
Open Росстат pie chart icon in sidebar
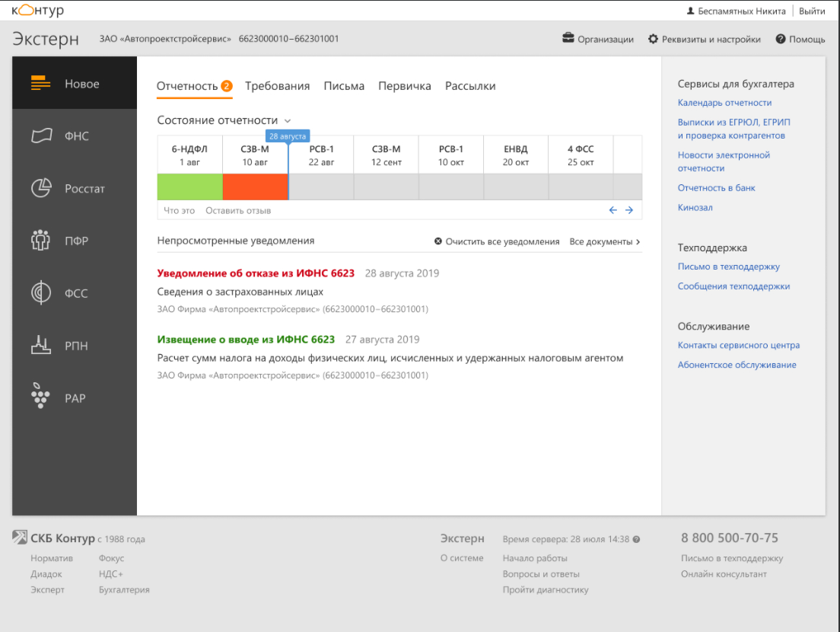pos(41,188)
